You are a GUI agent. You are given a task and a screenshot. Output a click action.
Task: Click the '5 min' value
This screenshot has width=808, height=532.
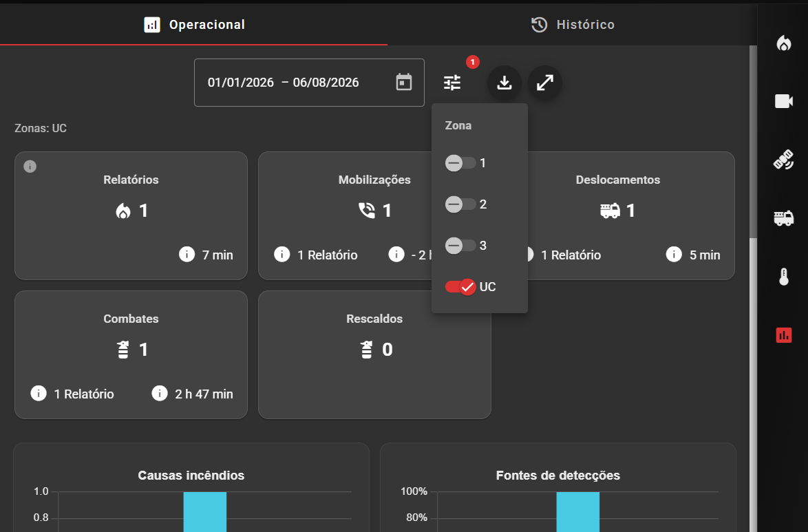point(705,255)
